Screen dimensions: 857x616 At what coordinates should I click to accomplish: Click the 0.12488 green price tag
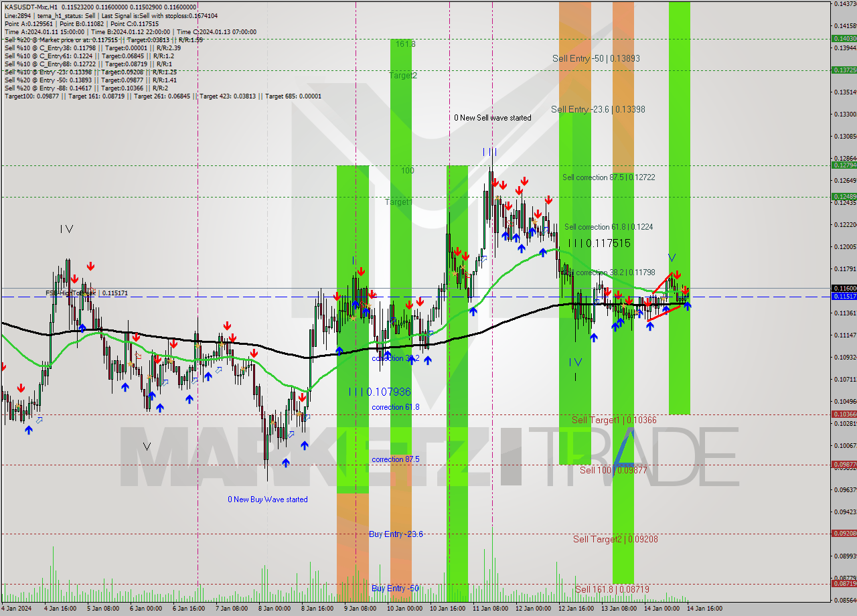pos(844,196)
